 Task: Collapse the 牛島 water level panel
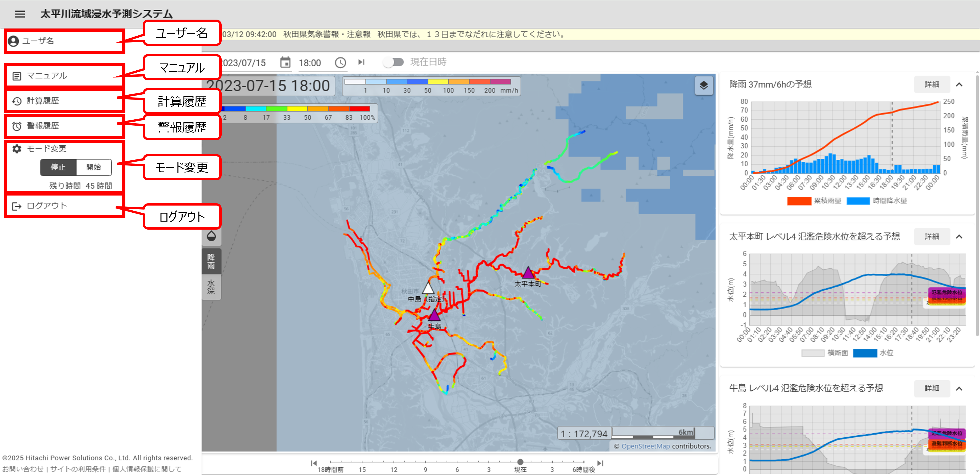(959, 388)
